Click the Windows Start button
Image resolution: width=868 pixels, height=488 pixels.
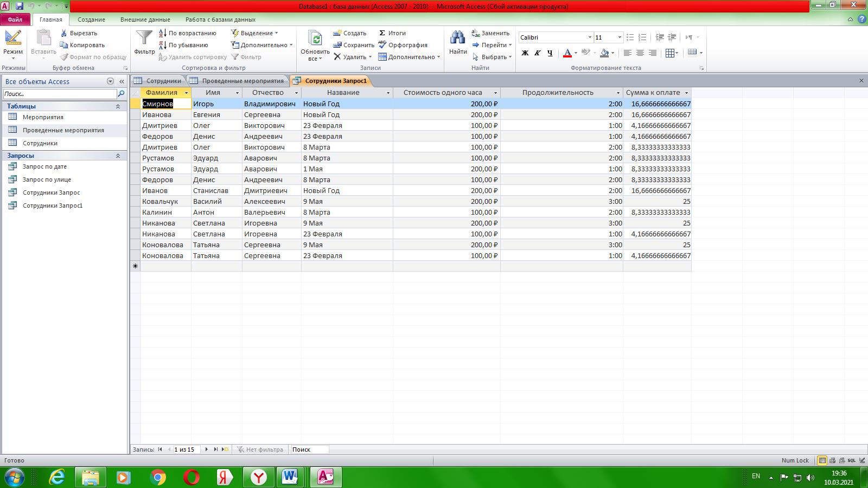coord(14,477)
